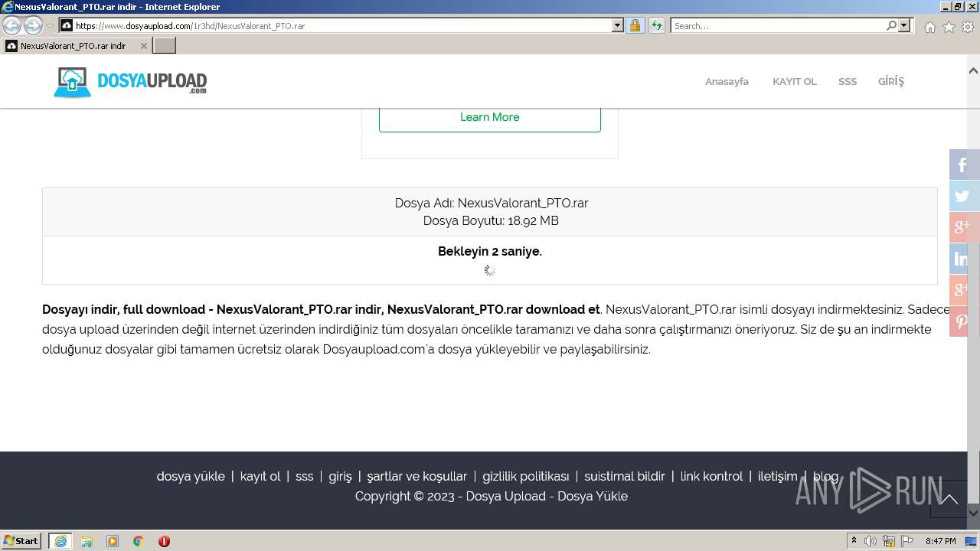The image size is (980, 551).
Task: Open the blog footer link
Action: click(825, 476)
